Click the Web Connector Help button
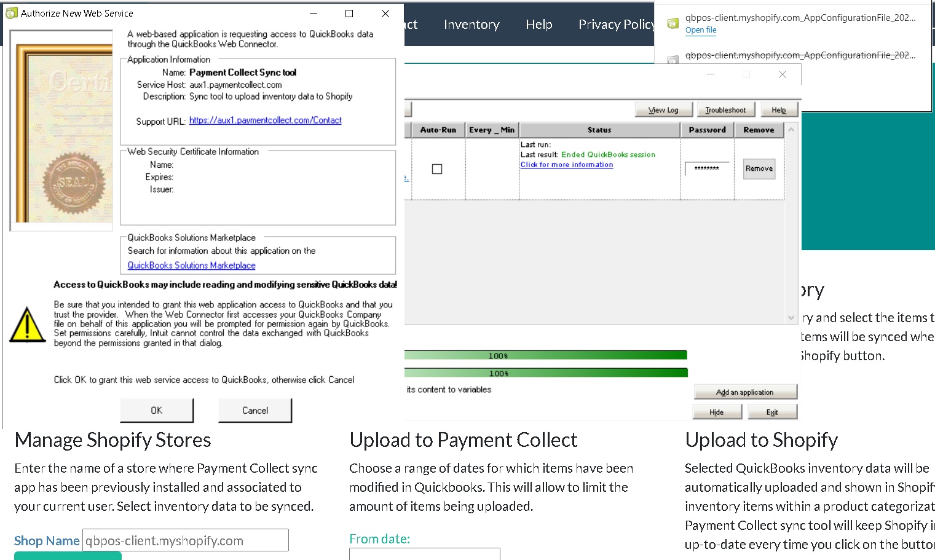 pos(779,110)
